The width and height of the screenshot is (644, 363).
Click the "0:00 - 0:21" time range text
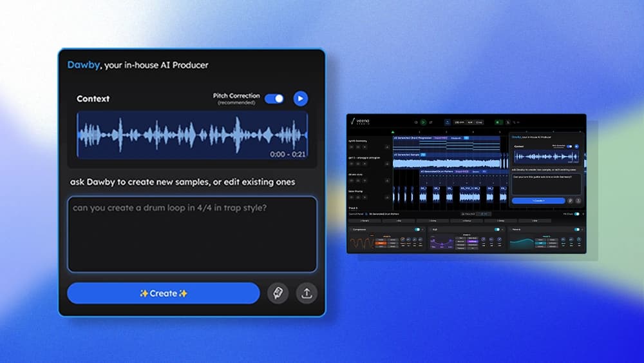[x=287, y=155]
